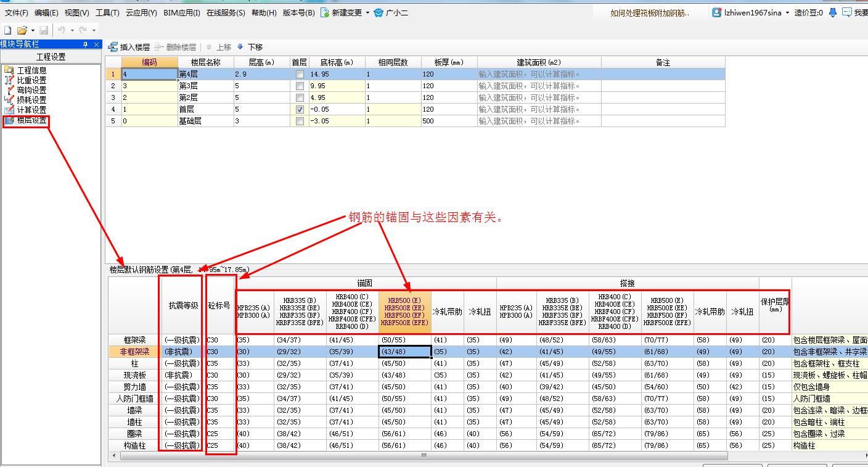This screenshot has width=868, height=467.
Task: Click the 如何处理筏板附加钢筋 link
Action: pyautogui.click(x=650, y=12)
